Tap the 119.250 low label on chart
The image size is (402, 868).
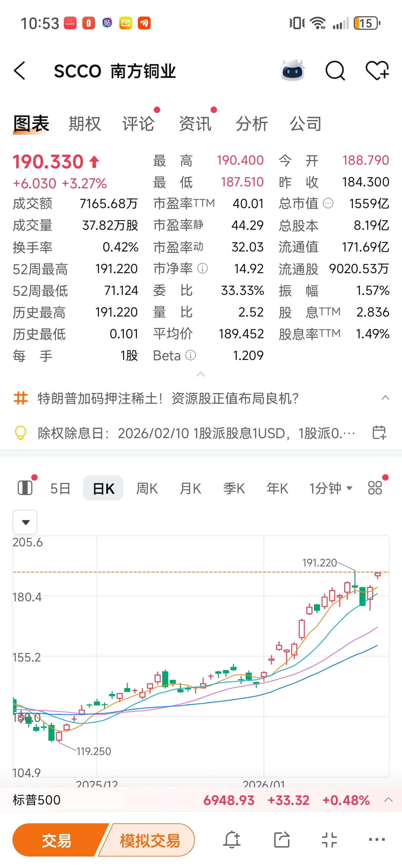94,751
